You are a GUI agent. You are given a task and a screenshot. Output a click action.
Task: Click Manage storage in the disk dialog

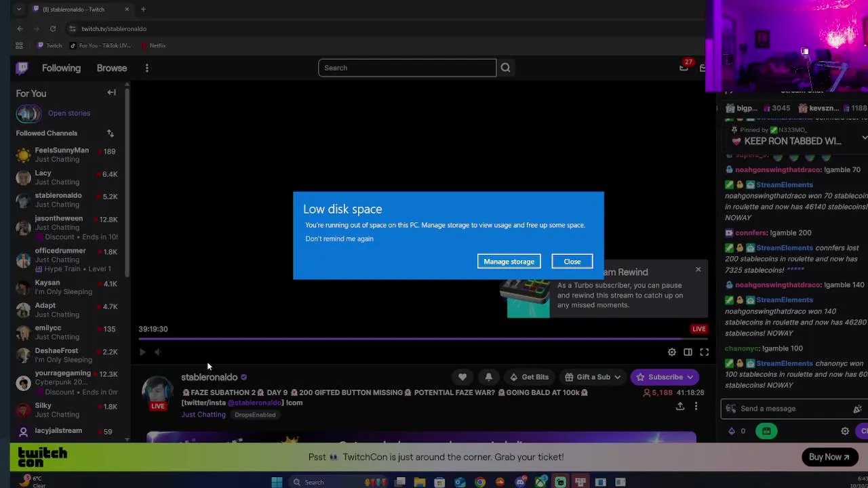point(509,262)
